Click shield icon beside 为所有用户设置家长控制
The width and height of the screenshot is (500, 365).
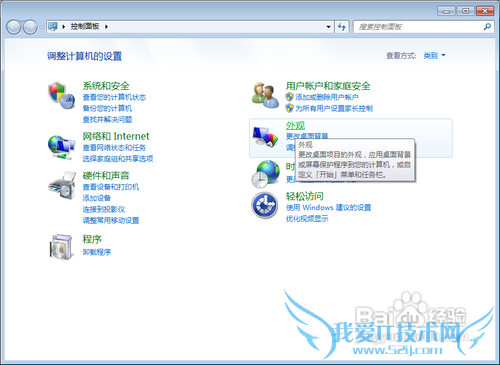[289, 108]
